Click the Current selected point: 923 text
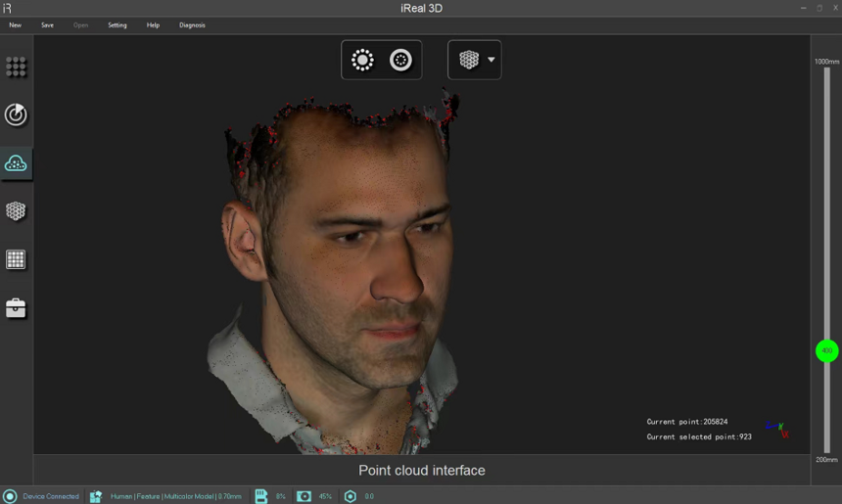This screenshot has height=504, width=842. click(x=699, y=436)
